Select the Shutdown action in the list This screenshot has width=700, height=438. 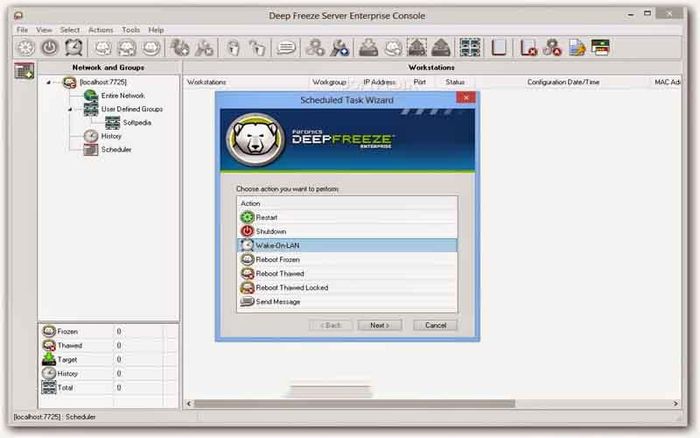347,231
